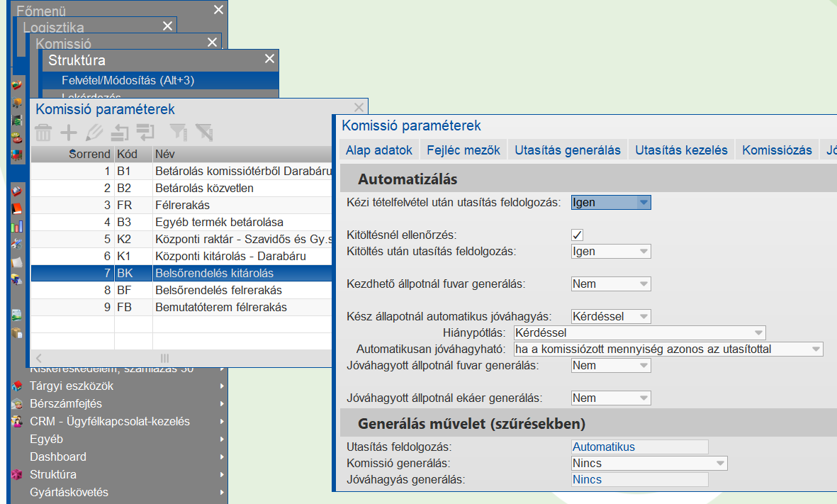The height and width of the screenshot is (504, 837).
Task: Uncheck the Kitöltésnél ellenőrzés checkbox
Action: pos(575,234)
